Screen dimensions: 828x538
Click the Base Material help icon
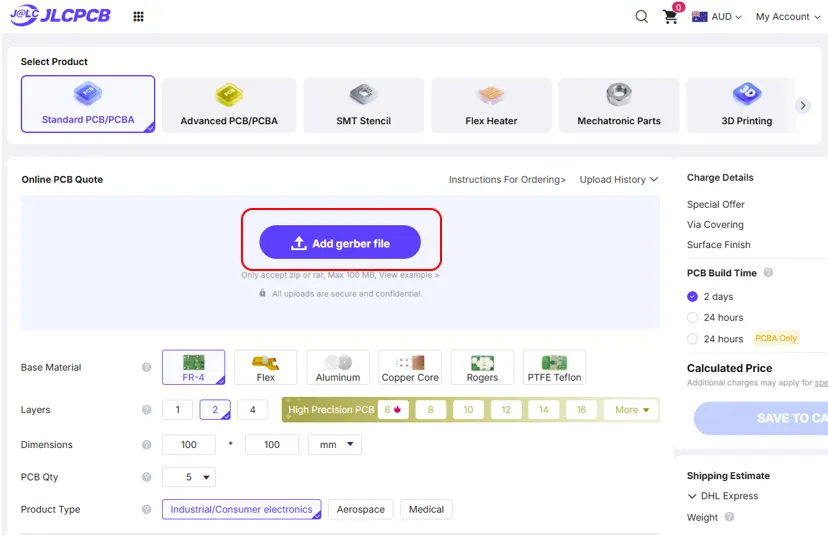point(146,367)
